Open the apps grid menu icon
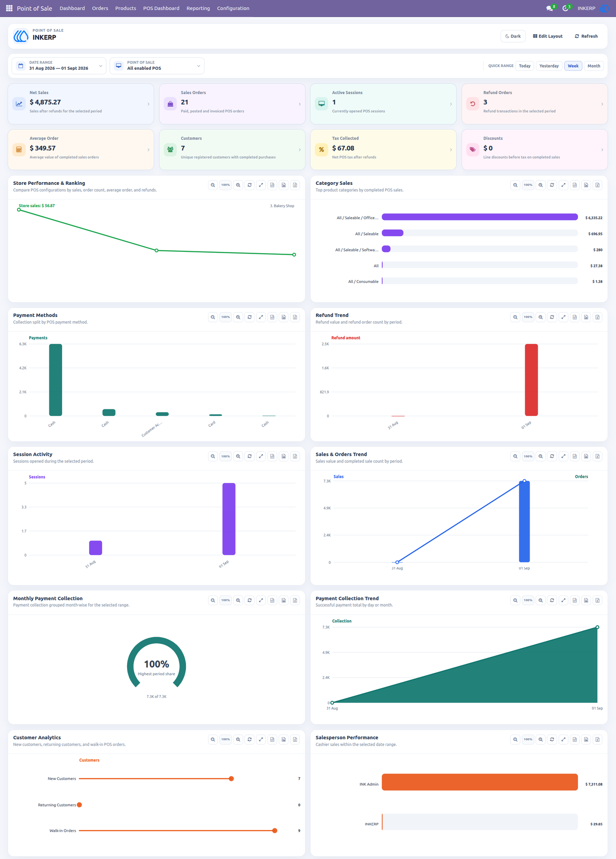 (x=9, y=8)
